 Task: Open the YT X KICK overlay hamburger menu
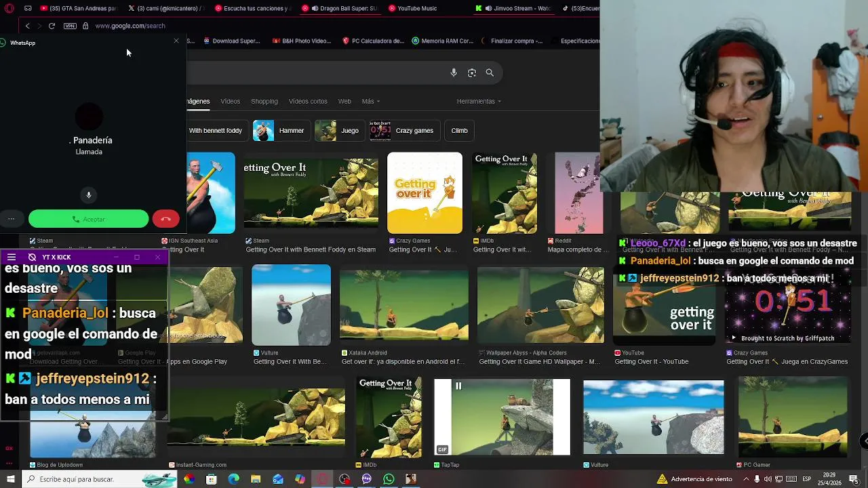click(12, 258)
